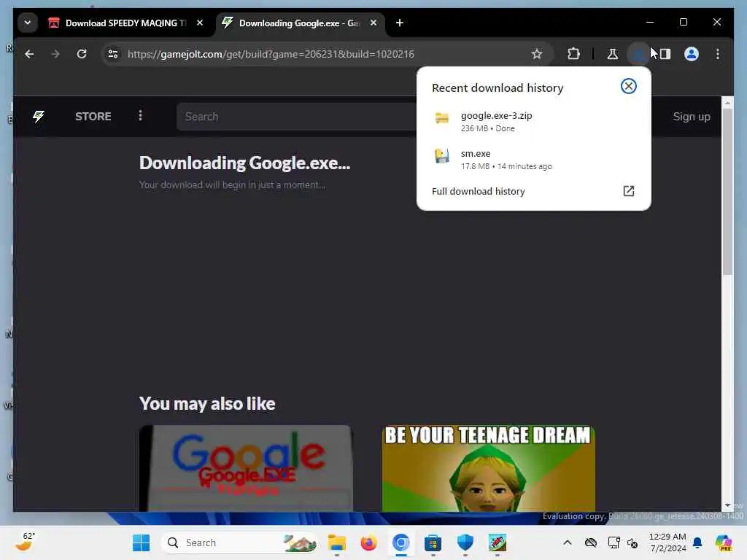Click the OneDrive cloud tray icon
The width and height of the screenshot is (747, 560).
coord(591,542)
